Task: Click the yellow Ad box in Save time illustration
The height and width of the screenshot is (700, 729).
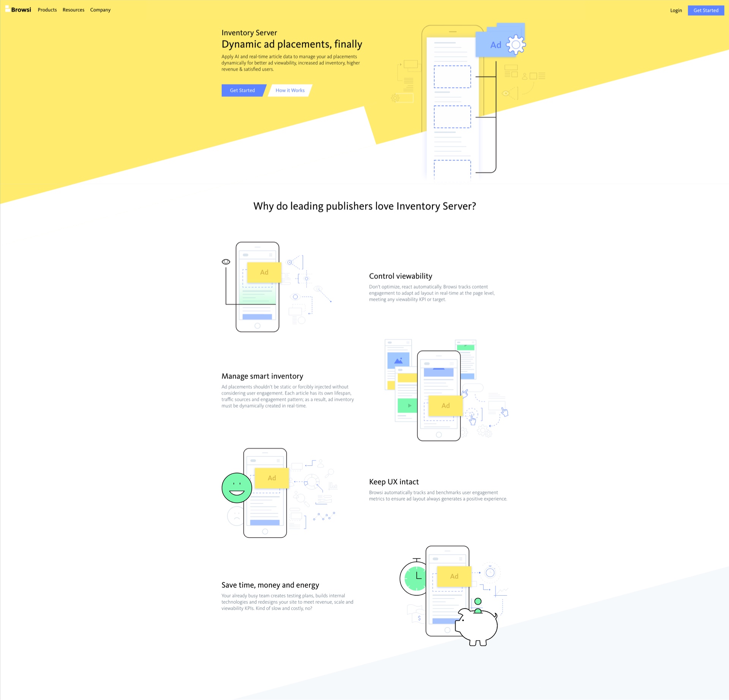Action: tap(454, 576)
